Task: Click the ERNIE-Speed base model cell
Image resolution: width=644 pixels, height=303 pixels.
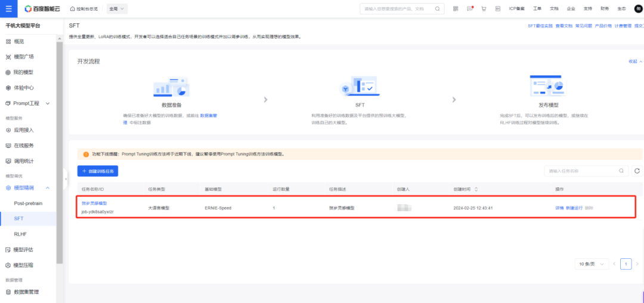Action: [x=218, y=208]
